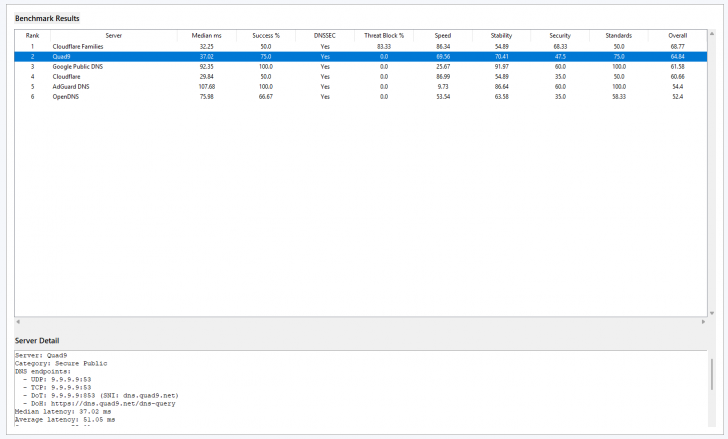
Task: Click Google Public DNS median 92.35
Action: (x=207, y=67)
